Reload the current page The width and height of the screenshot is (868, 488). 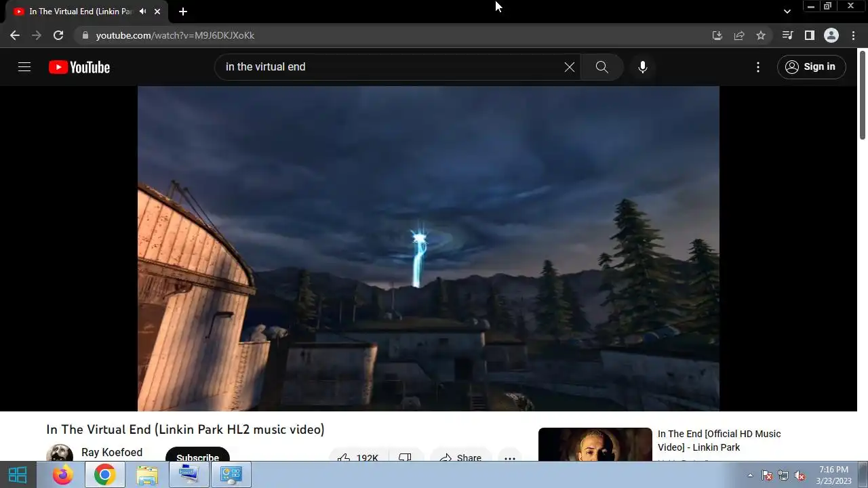click(58, 35)
